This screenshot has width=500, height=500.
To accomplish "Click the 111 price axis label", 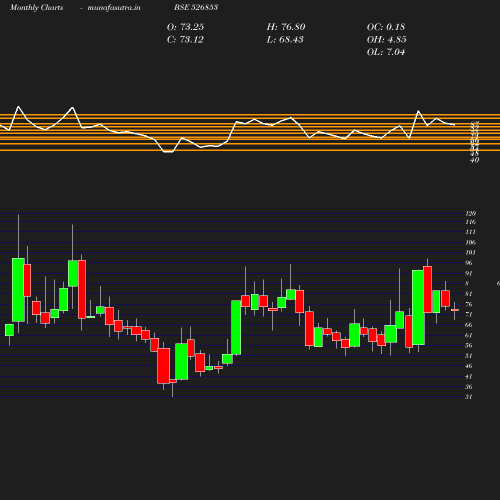I will point(471,232).
